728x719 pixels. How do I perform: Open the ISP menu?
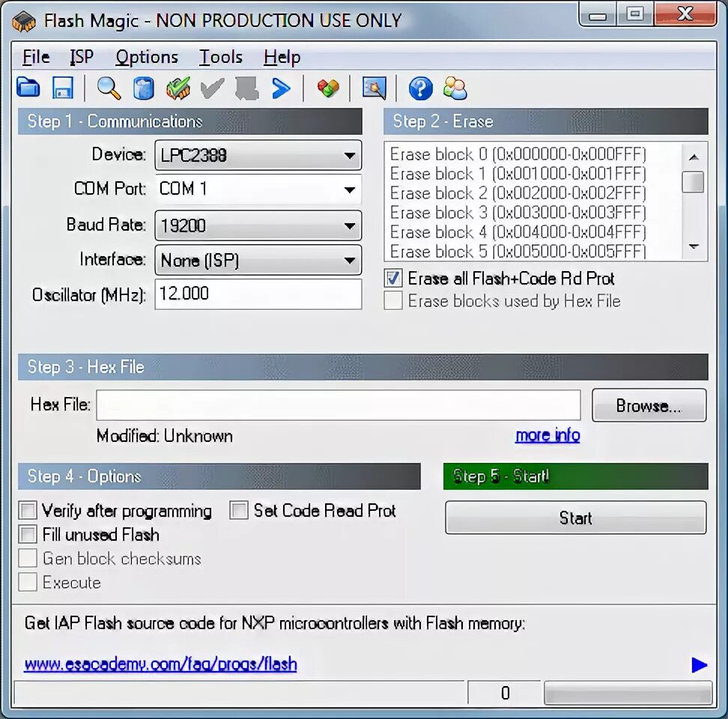tap(82, 57)
